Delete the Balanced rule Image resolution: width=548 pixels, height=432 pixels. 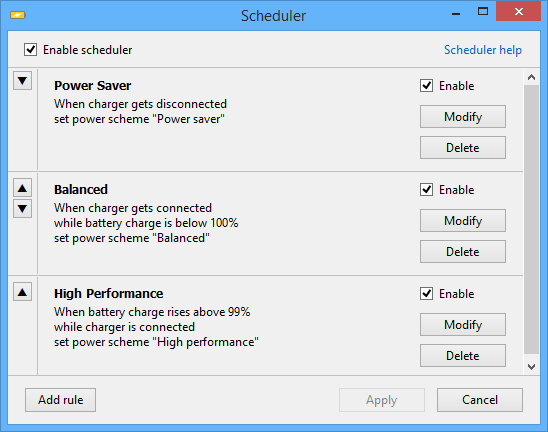tap(463, 251)
